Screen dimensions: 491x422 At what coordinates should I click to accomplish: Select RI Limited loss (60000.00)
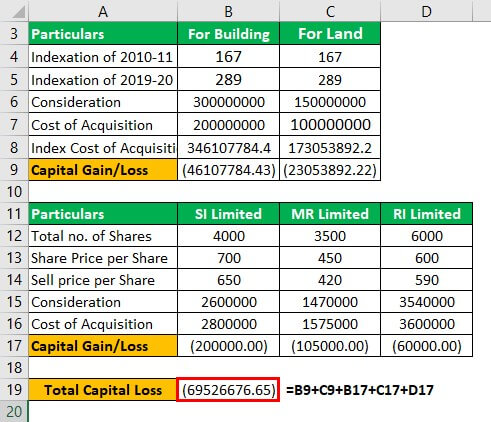(427, 346)
